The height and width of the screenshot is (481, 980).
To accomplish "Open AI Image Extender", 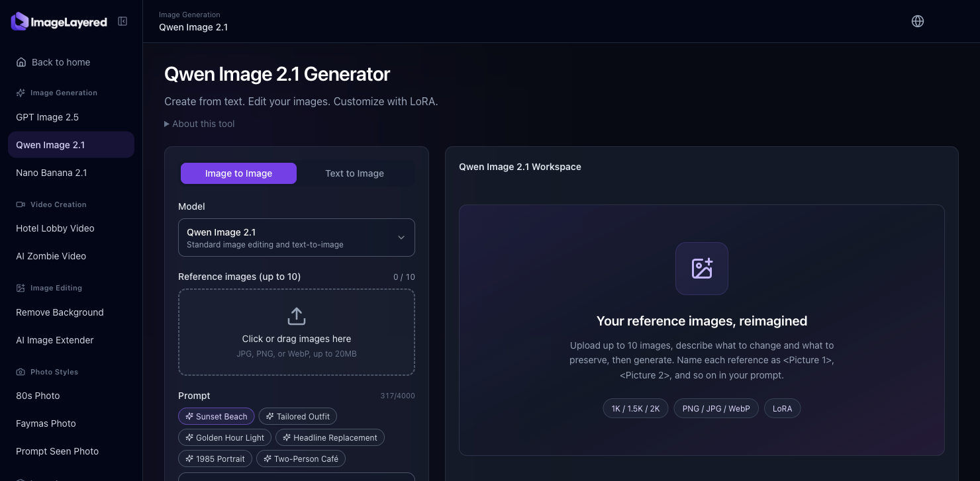I will [71, 340].
